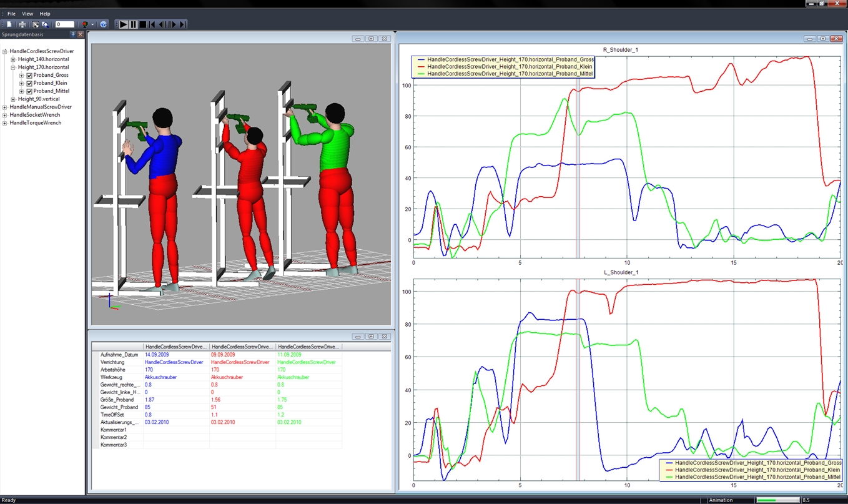Expand the Height_140.horizontal node
The width and height of the screenshot is (848, 504).
13,59
